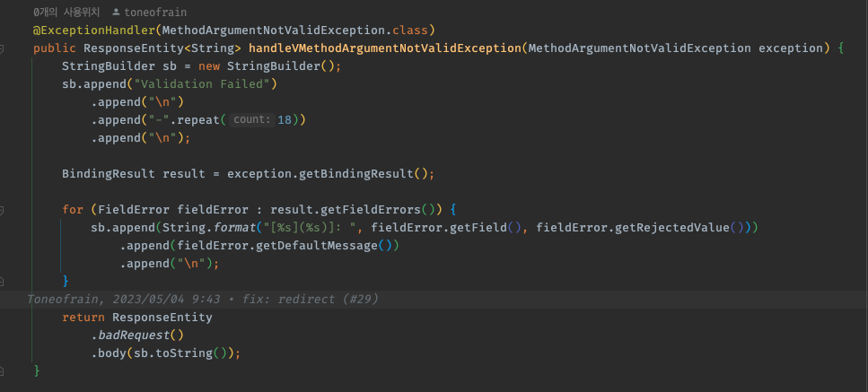The width and height of the screenshot is (868, 392).
Task: Click the "Validation Failed" string literal
Action: (x=201, y=84)
